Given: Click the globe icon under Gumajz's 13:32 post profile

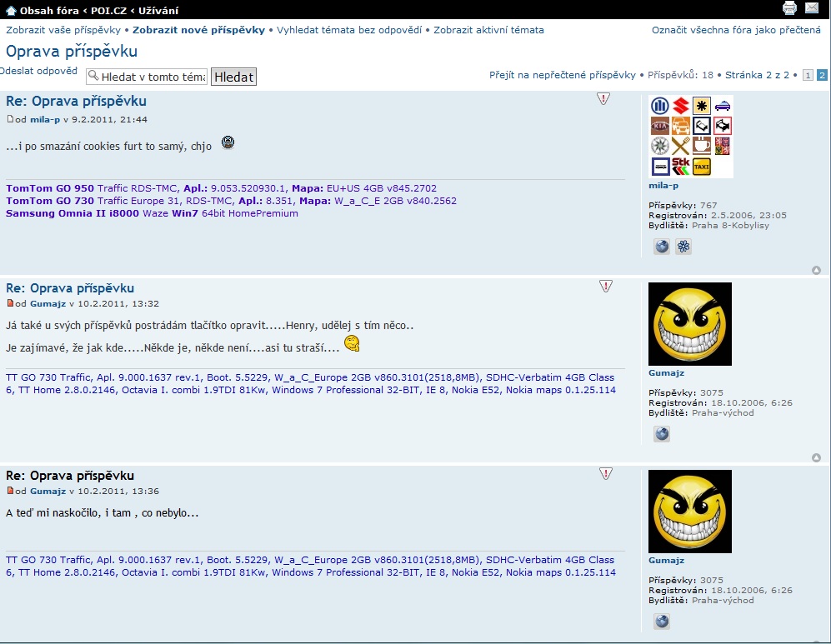Looking at the screenshot, I should tap(662, 434).
